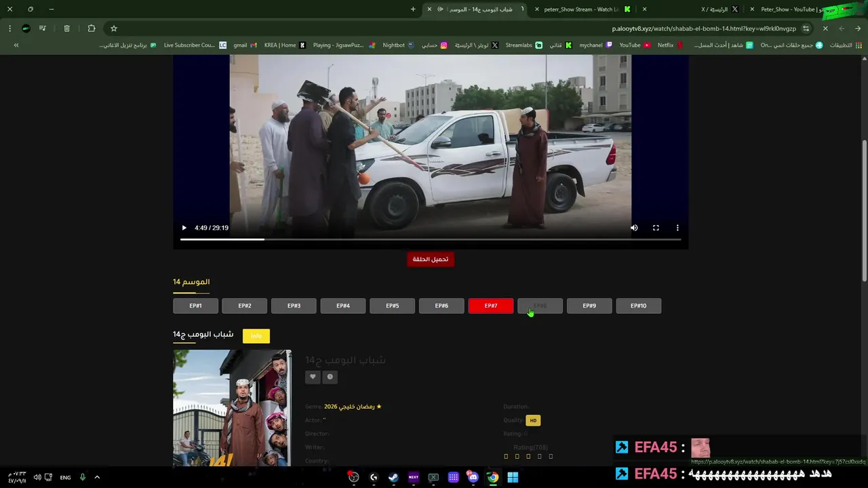This screenshot has width=868, height=488.
Task: Open NZXT app from the taskbar
Action: pos(414,477)
